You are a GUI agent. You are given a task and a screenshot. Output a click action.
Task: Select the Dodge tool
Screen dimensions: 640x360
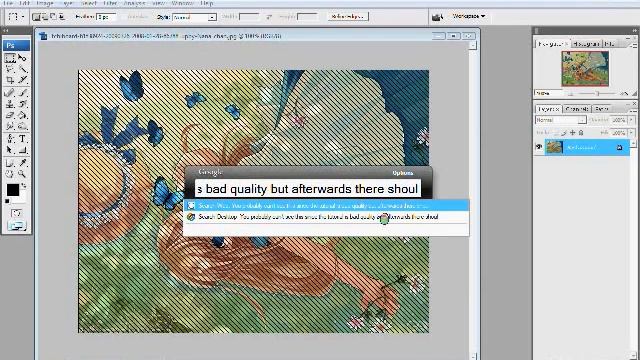(22, 126)
